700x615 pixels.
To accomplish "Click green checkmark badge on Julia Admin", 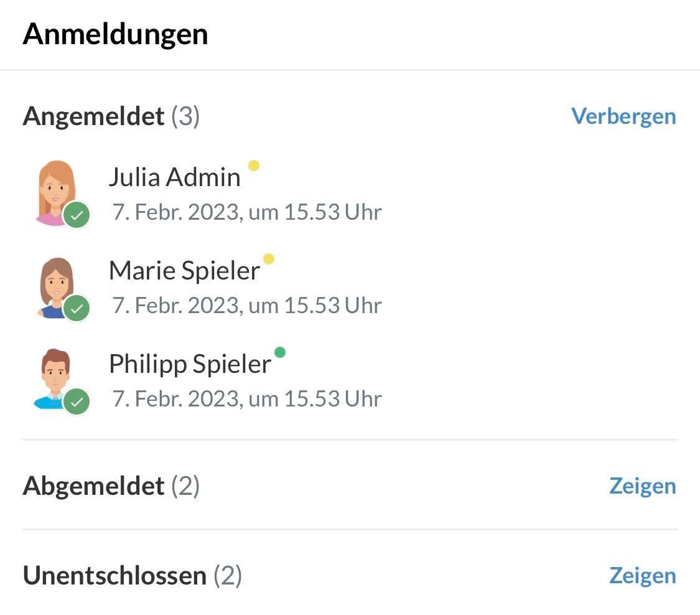I will pos(77,215).
